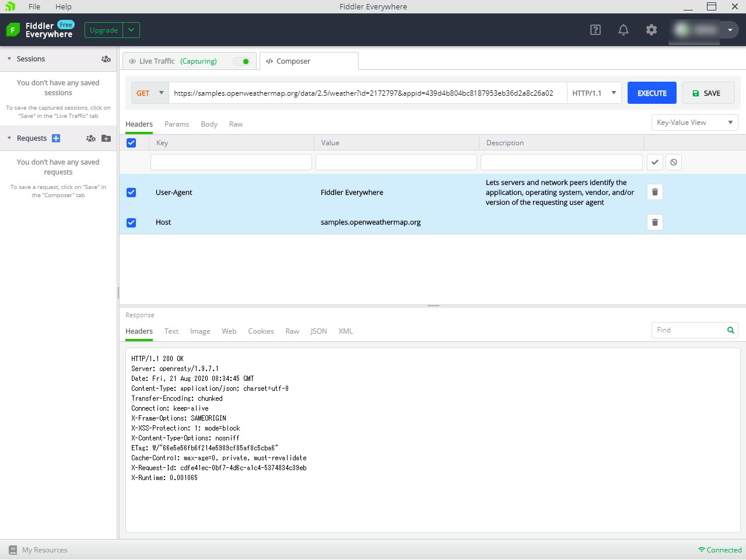Click the Connected wifi status icon

[702, 550]
